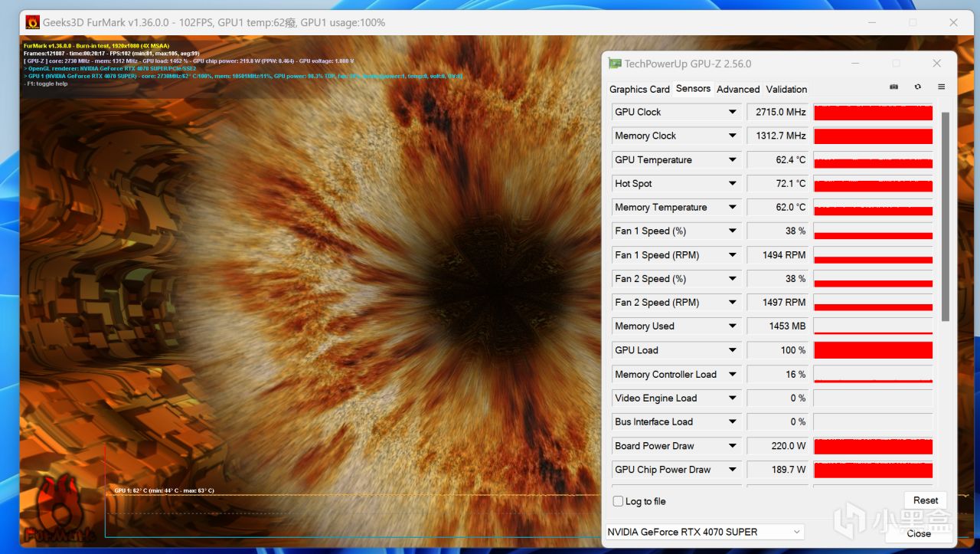Click the FurMark app icon in title bar
The width and height of the screenshot is (980, 554).
(x=32, y=22)
